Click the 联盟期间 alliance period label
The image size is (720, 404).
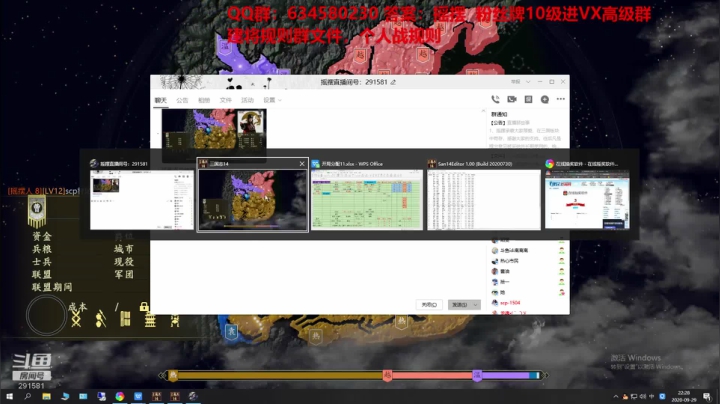pyautogui.click(x=52, y=287)
